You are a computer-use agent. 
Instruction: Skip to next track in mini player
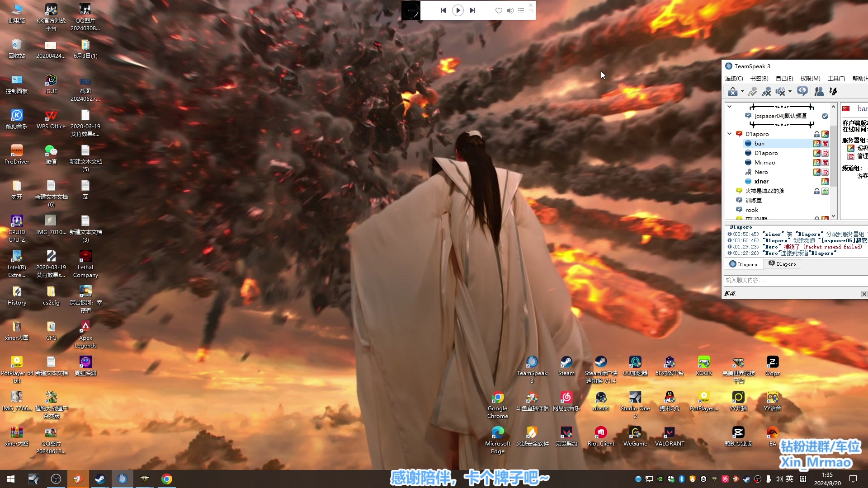pyautogui.click(x=472, y=10)
